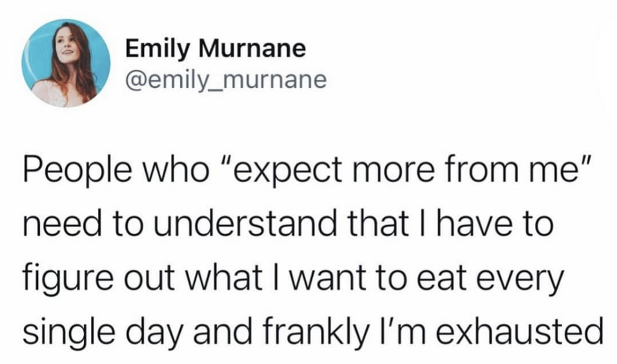Click the "Emily Murnane" display name

216,50
